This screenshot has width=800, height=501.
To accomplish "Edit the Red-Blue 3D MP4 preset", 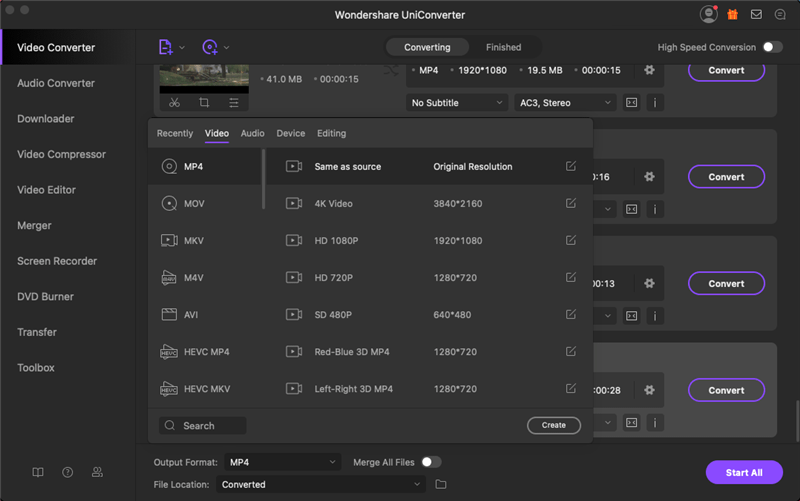I will tap(571, 352).
